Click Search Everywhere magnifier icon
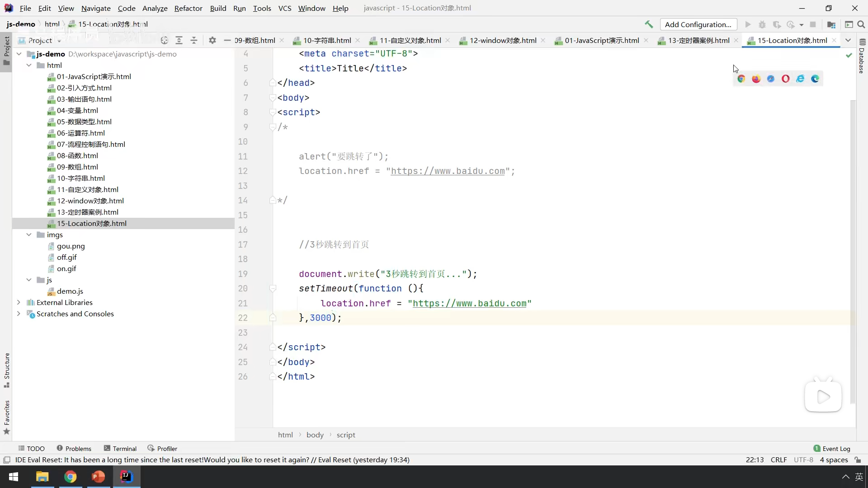The image size is (868, 488). click(861, 24)
